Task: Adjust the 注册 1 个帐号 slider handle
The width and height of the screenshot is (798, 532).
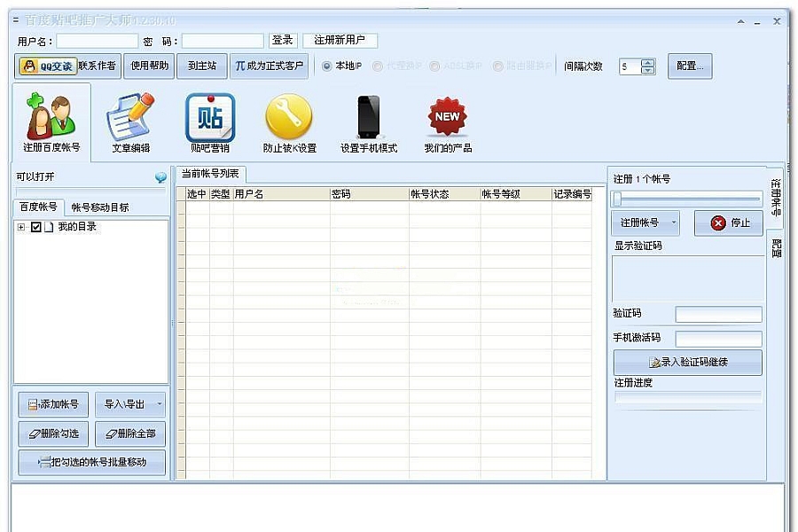Action: (x=617, y=199)
